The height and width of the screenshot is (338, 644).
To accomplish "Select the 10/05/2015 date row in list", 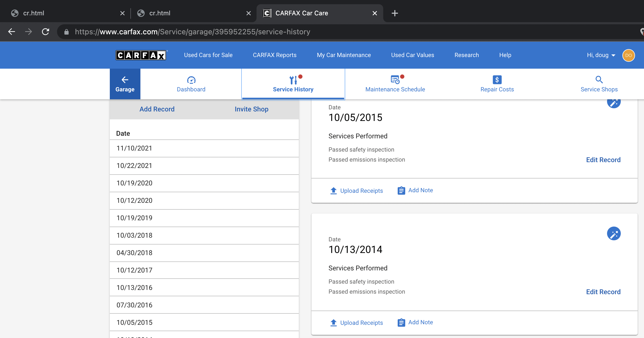I will tap(204, 322).
